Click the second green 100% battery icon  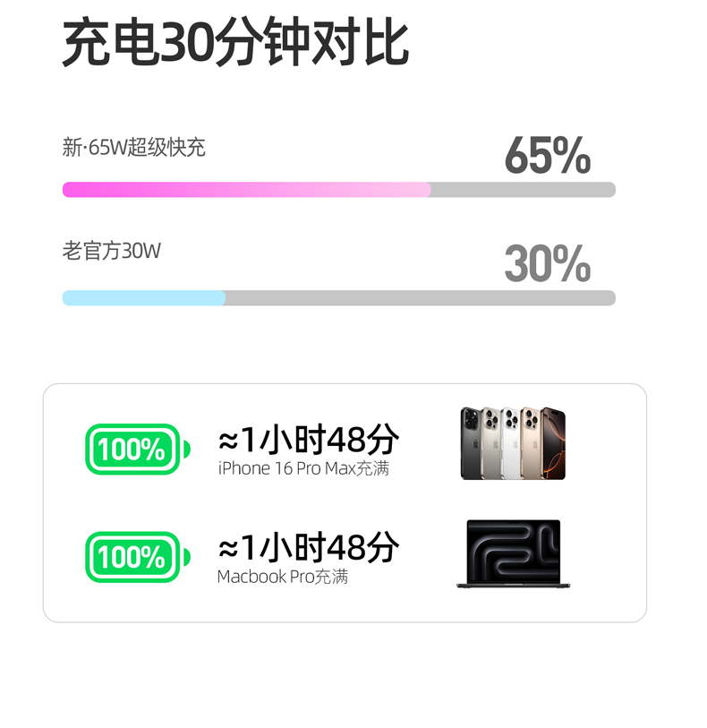tap(138, 557)
